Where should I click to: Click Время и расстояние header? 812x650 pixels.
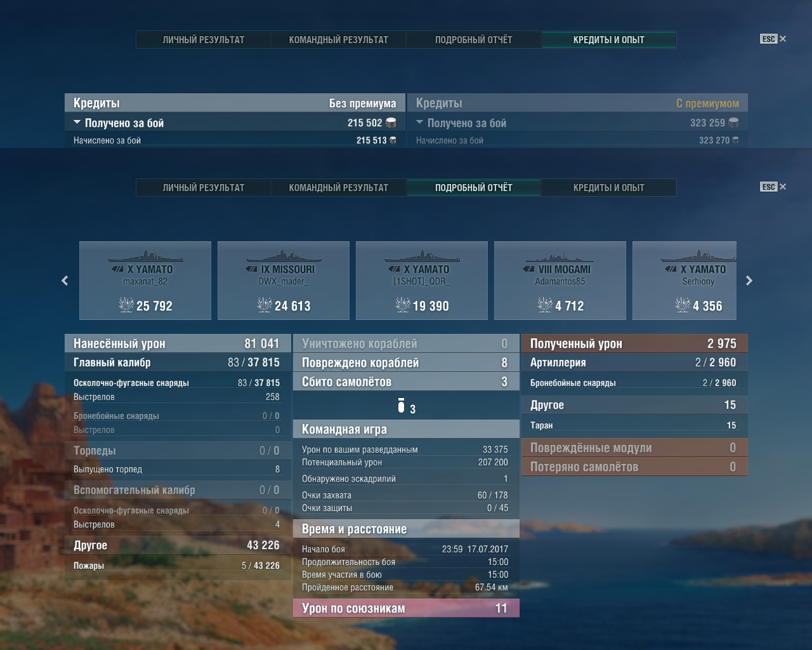click(406, 529)
